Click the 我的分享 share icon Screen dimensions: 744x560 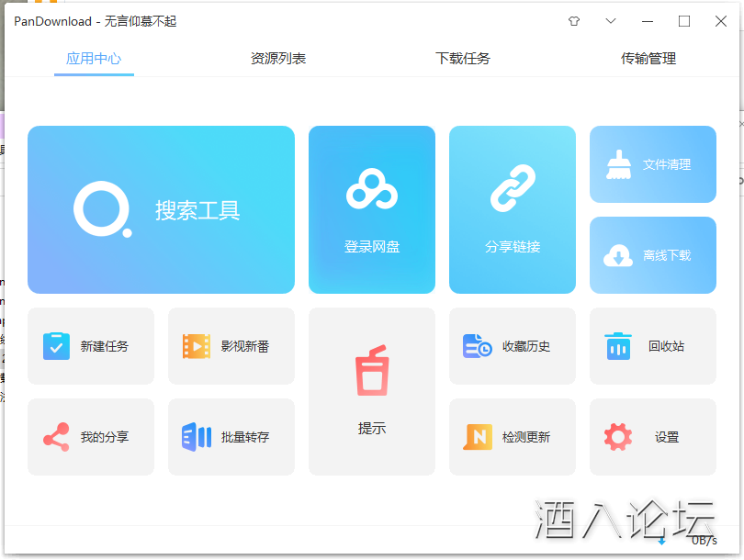[56, 437]
